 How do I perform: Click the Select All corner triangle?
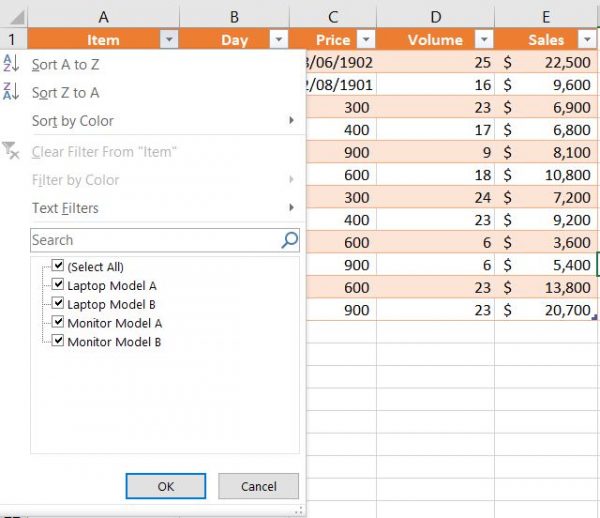(16, 18)
